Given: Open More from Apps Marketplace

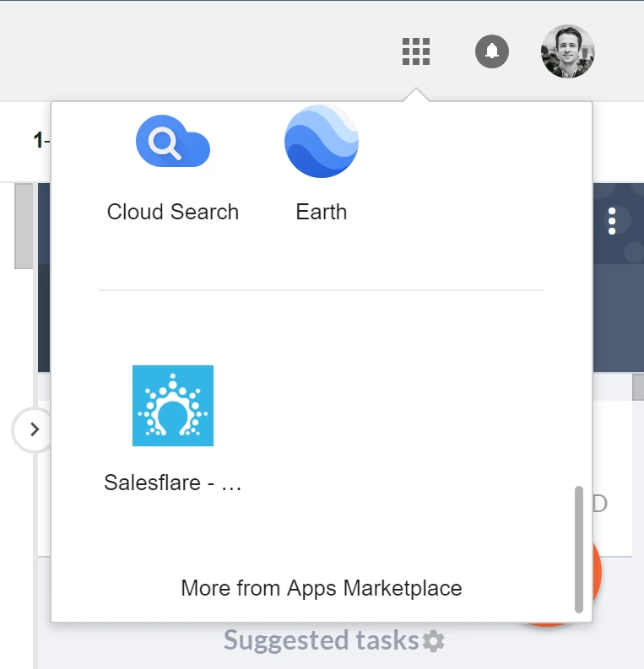Looking at the screenshot, I should tap(322, 588).
